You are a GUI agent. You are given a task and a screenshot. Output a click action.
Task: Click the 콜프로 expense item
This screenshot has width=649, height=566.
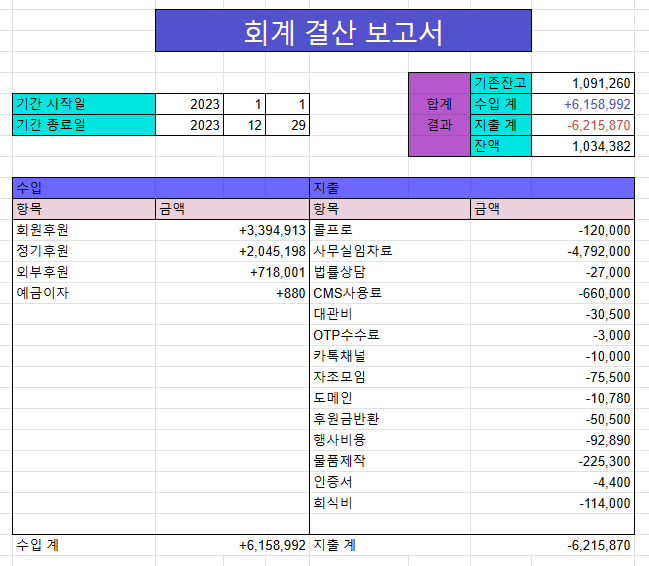(390, 230)
